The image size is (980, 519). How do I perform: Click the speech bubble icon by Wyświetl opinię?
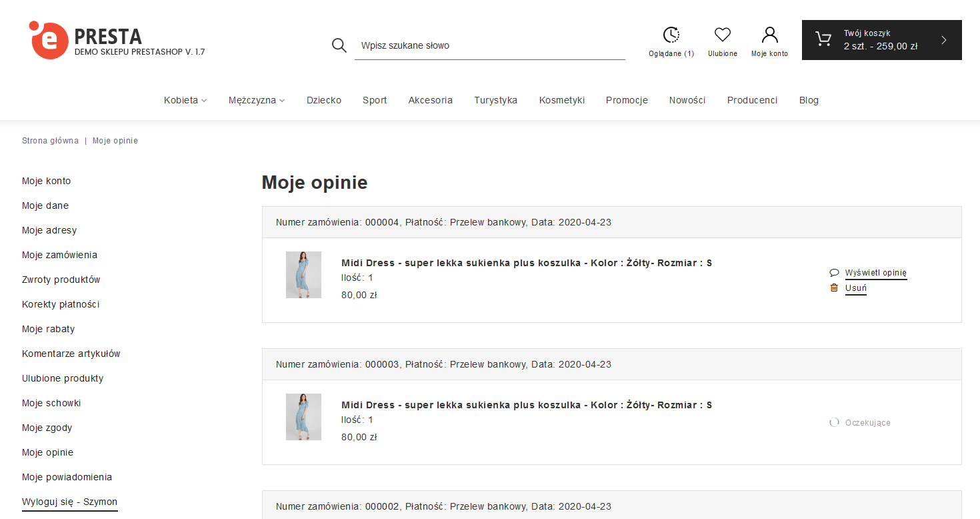[x=833, y=273]
